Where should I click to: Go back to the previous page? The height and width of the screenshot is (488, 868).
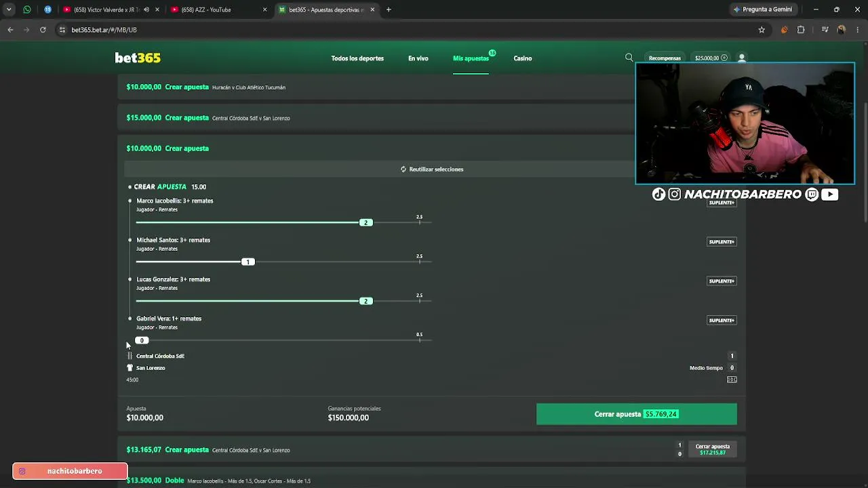point(10,30)
